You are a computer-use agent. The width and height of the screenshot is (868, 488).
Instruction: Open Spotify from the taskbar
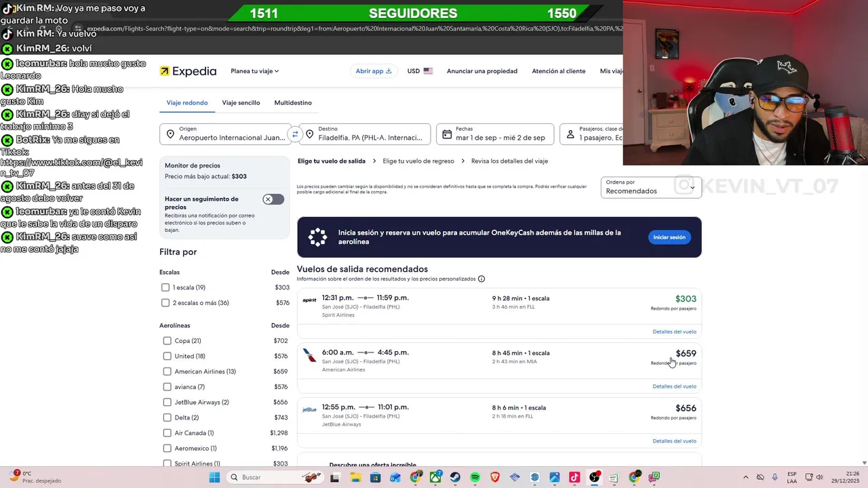click(x=475, y=477)
